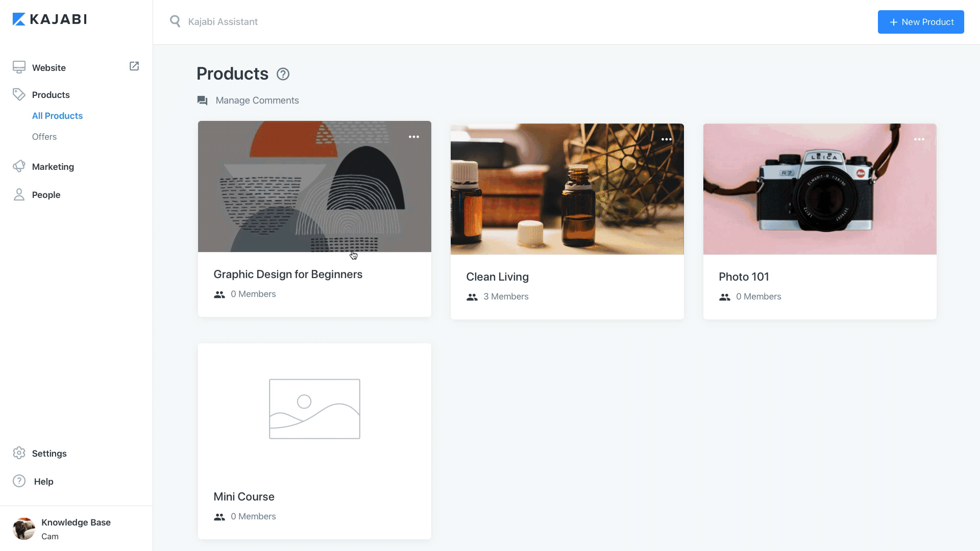Click the Marketing megaphone icon

pyautogui.click(x=19, y=166)
